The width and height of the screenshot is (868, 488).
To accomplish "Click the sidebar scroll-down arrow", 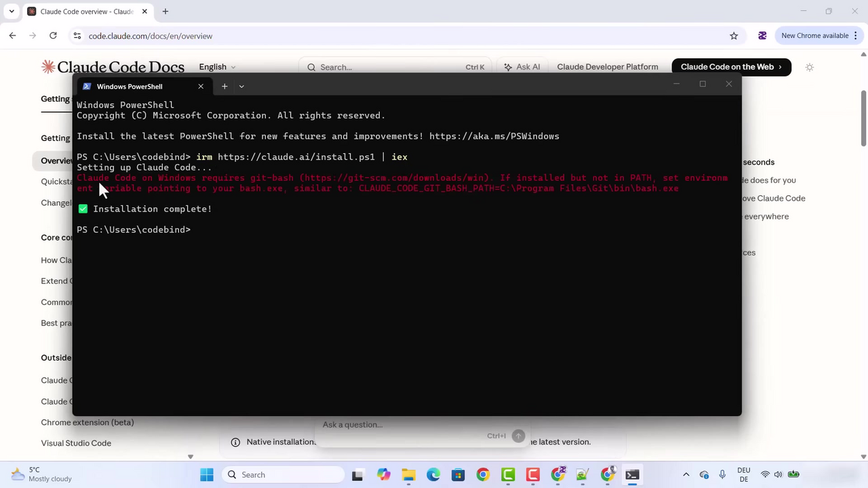I will [191, 457].
